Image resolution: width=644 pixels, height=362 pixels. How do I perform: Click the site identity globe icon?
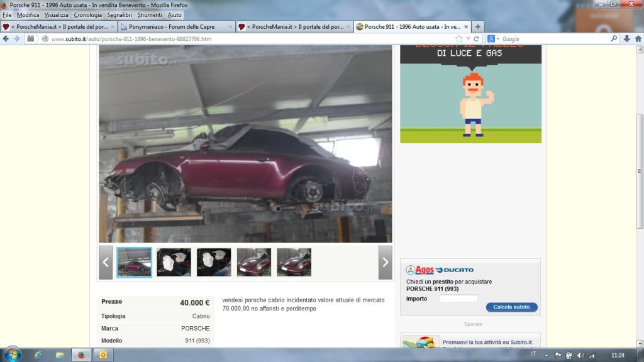45,39
